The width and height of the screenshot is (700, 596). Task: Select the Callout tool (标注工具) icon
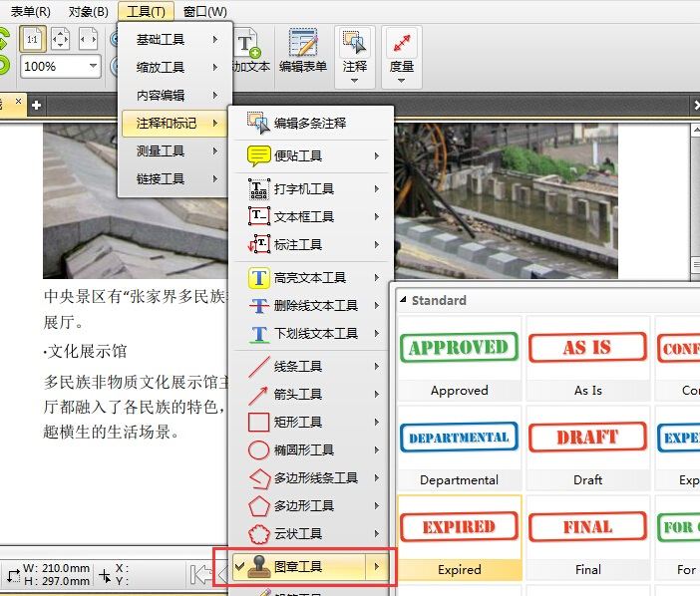pyautogui.click(x=259, y=244)
